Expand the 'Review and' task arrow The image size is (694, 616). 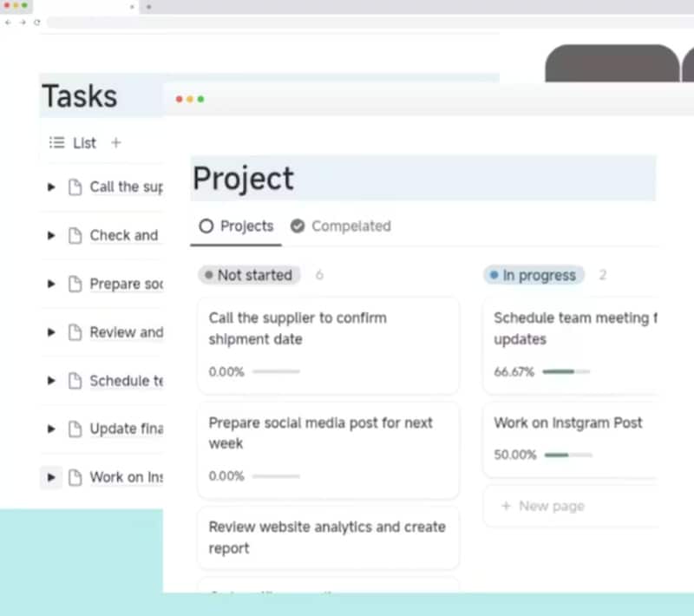tap(51, 332)
